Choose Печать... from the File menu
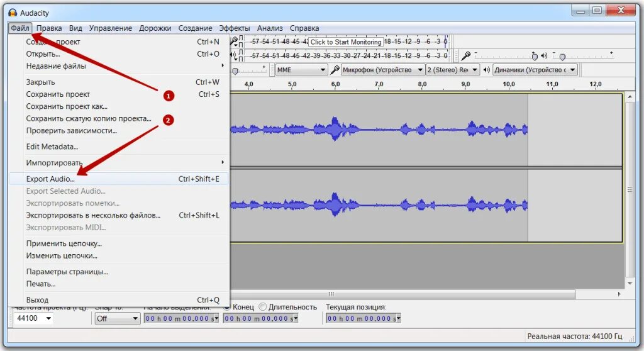Viewport: 644px width, 351px height. 119,284
